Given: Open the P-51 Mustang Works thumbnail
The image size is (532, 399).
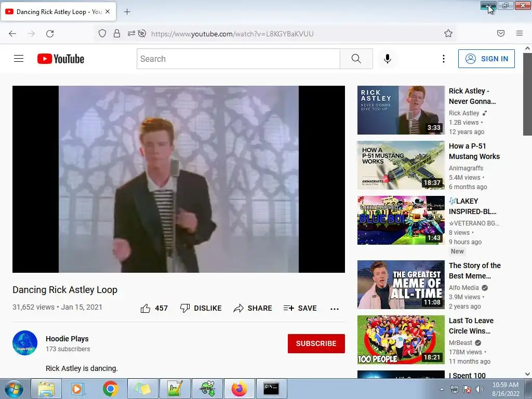Looking at the screenshot, I should (401, 165).
